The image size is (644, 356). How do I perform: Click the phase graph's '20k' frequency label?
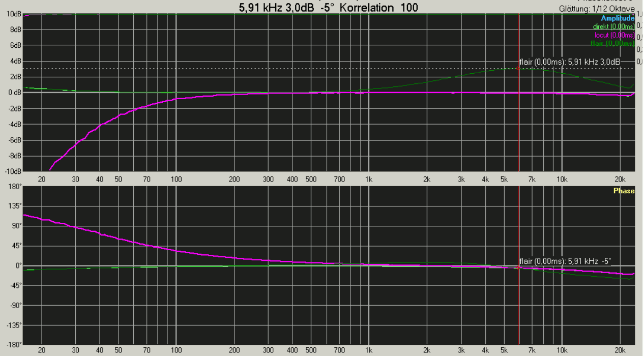click(620, 351)
